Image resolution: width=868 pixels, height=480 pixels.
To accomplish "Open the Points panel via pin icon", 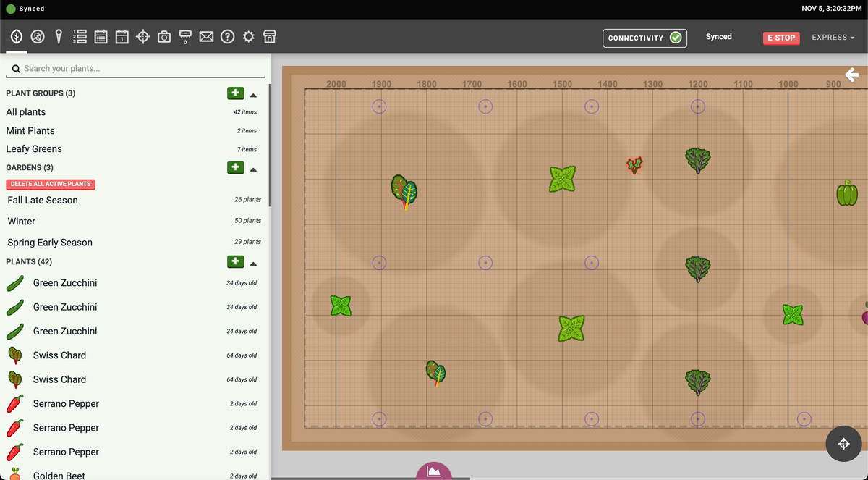I will coord(59,36).
